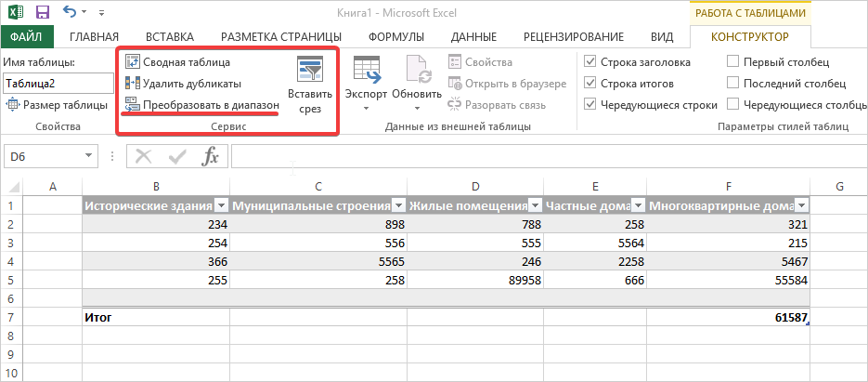Enable the Первый столбец checkbox

[732, 62]
